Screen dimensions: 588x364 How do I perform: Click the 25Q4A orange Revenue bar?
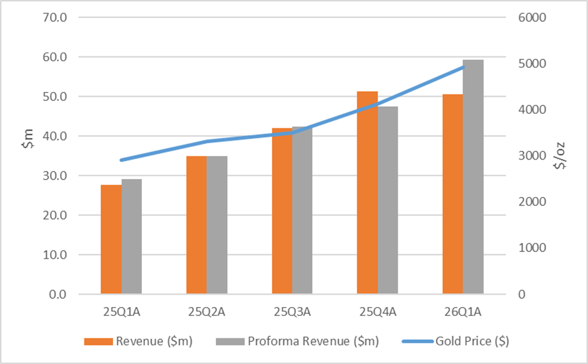(367, 193)
